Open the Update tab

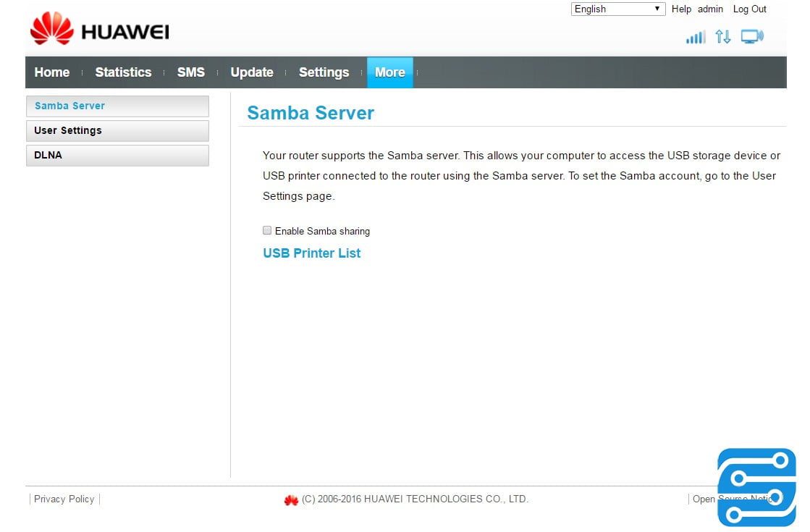point(252,72)
